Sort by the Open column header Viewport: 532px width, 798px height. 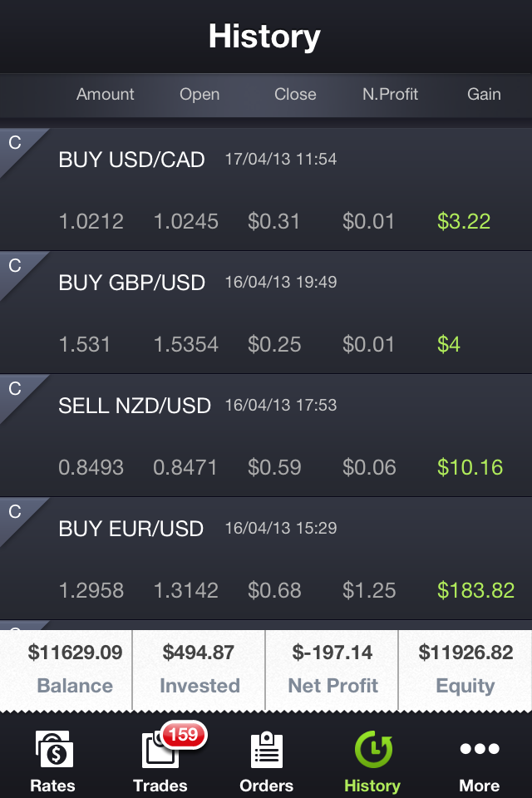click(x=199, y=95)
